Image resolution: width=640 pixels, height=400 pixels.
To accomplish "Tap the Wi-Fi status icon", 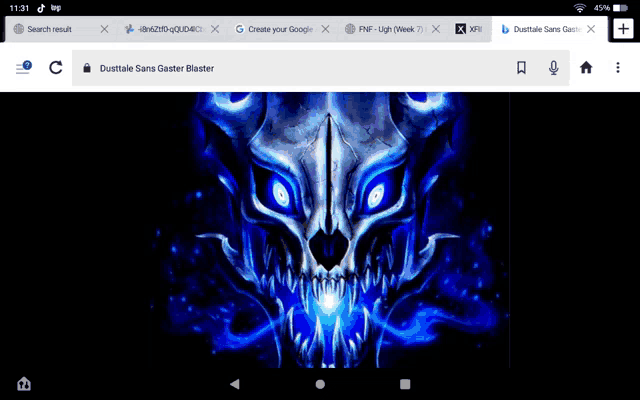I will (580, 8).
